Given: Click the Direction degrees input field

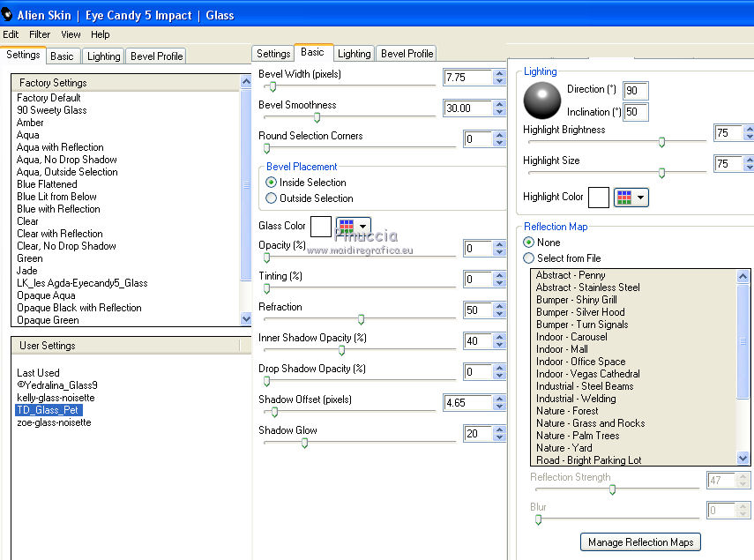Looking at the screenshot, I should click(635, 90).
